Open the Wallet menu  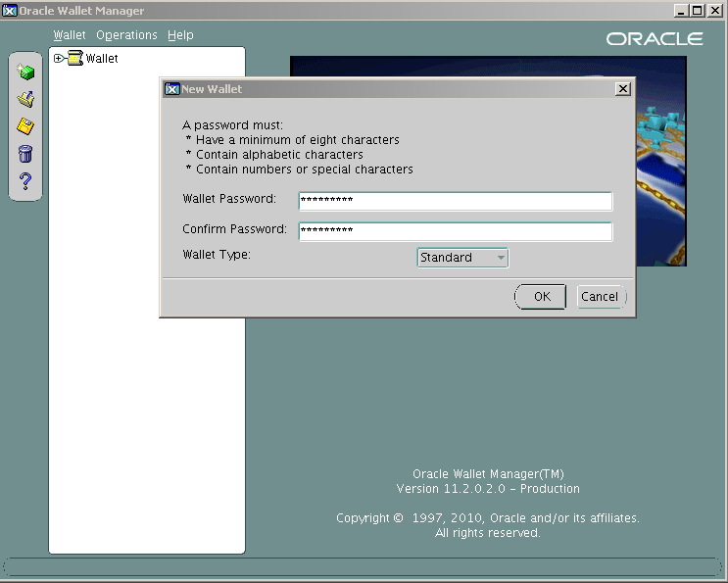click(70, 35)
